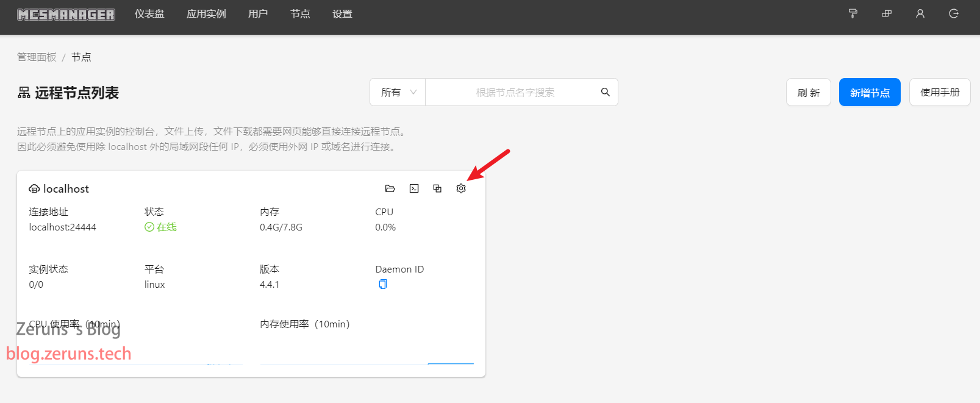Click the logout icon in header

(x=954, y=13)
